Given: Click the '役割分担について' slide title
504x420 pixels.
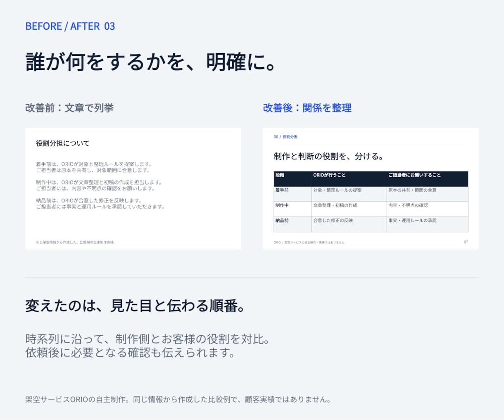Looking at the screenshot, I should tap(63, 143).
